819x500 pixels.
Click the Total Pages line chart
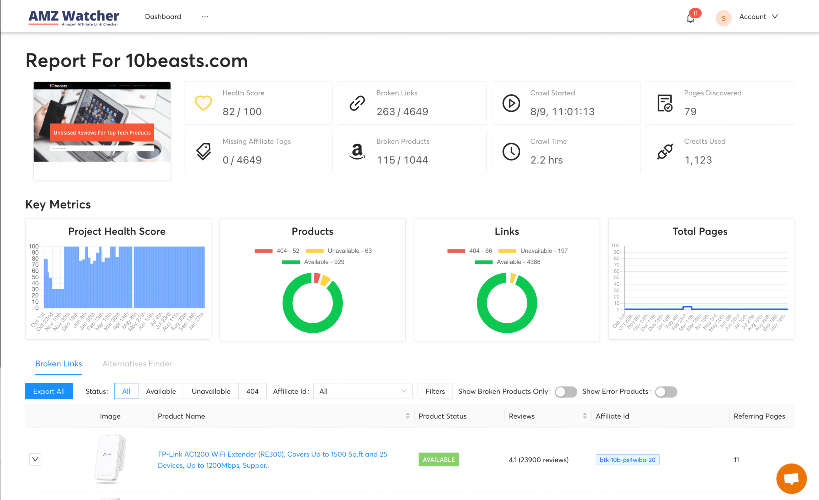point(700,285)
